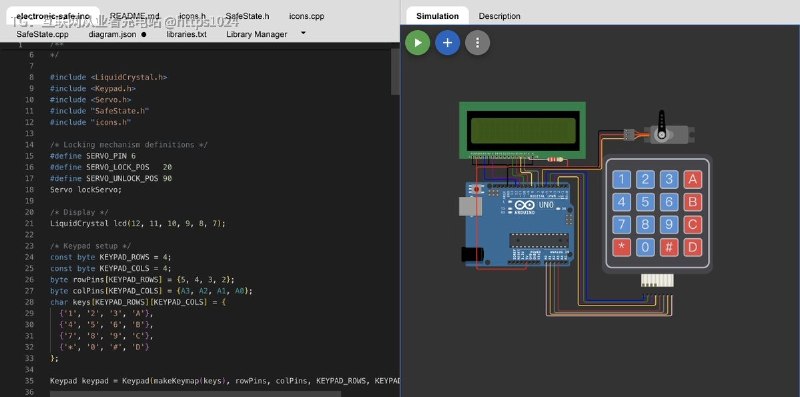Screen dimensions: 800x397
Task: Click keypad key 7
Action: [621, 225]
